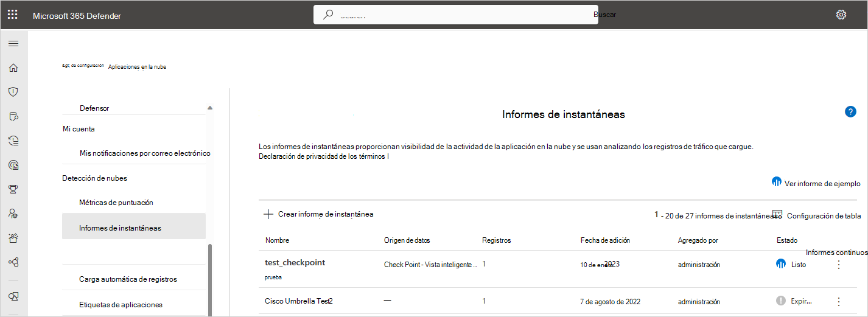Viewport: 868px width, 317px height.
Task: Open the Cisco Umbrella Test2 report
Action: point(299,301)
